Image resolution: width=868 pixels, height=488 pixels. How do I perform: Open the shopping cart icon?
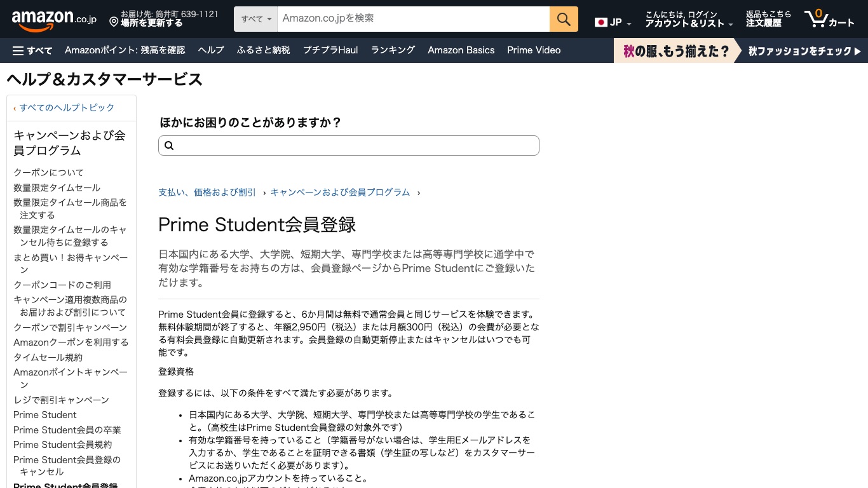coord(829,19)
